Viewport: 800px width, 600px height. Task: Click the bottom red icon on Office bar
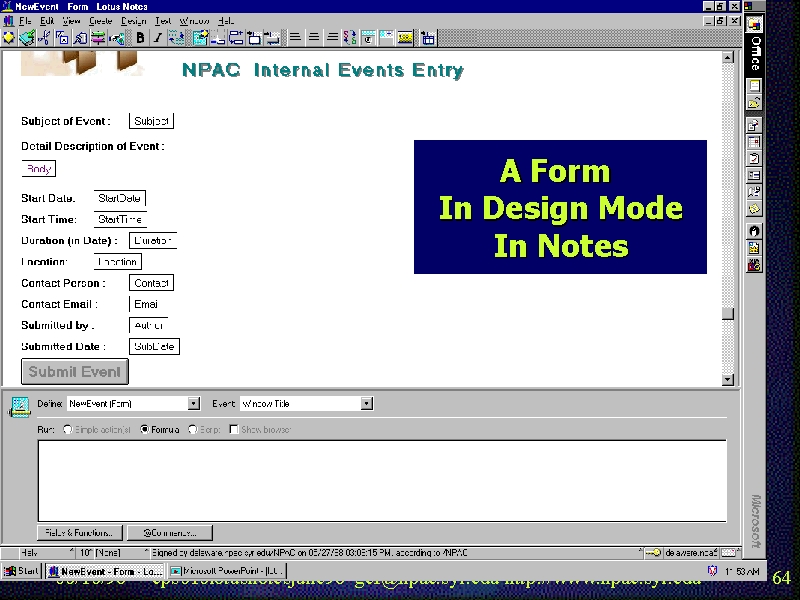pyautogui.click(x=755, y=265)
